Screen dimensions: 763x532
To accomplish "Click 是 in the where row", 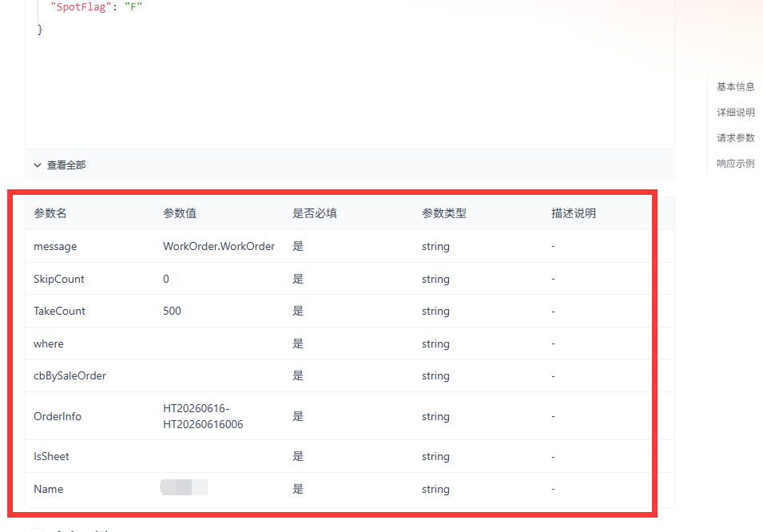I will [x=298, y=343].
